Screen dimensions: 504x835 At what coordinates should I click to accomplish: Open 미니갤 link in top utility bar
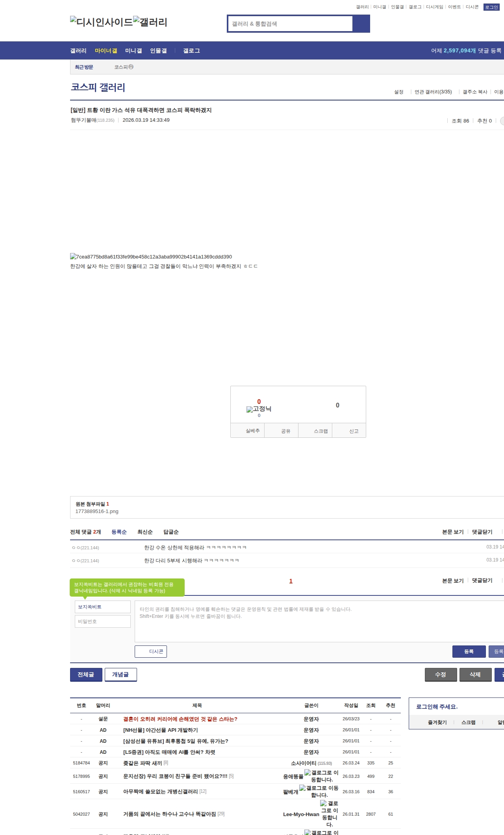[x=380, y=7]
